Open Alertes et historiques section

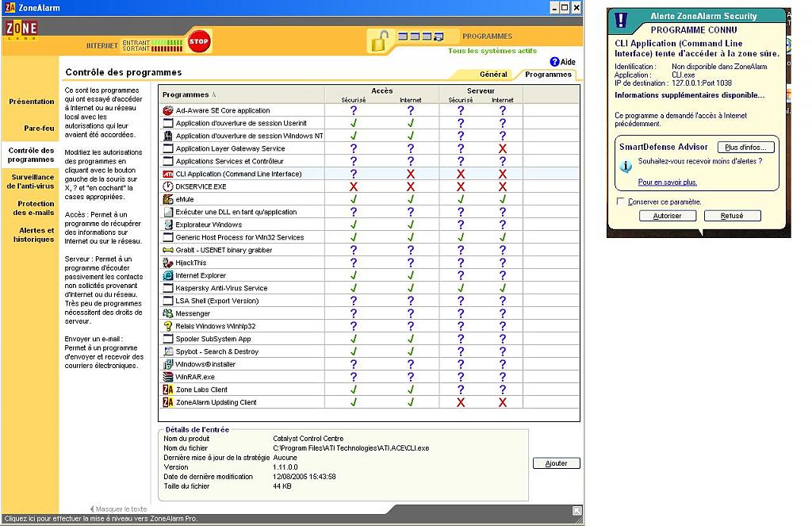coord(33,235)
